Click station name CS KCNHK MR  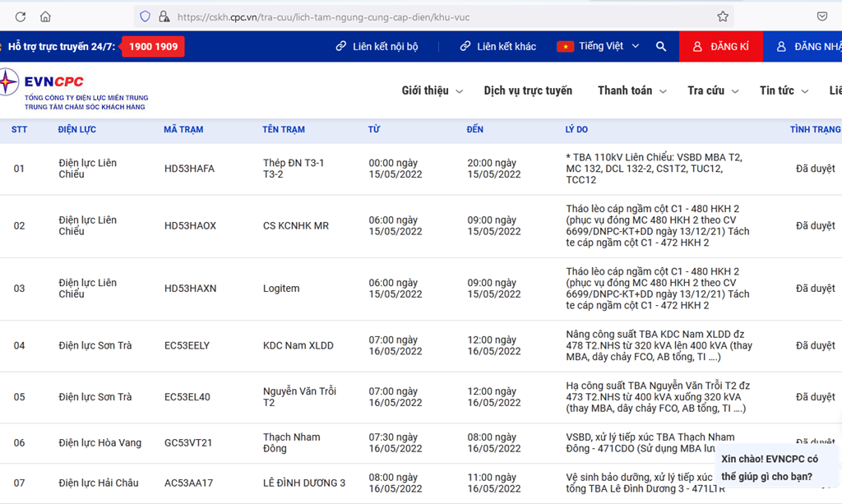tap(296, 226)
